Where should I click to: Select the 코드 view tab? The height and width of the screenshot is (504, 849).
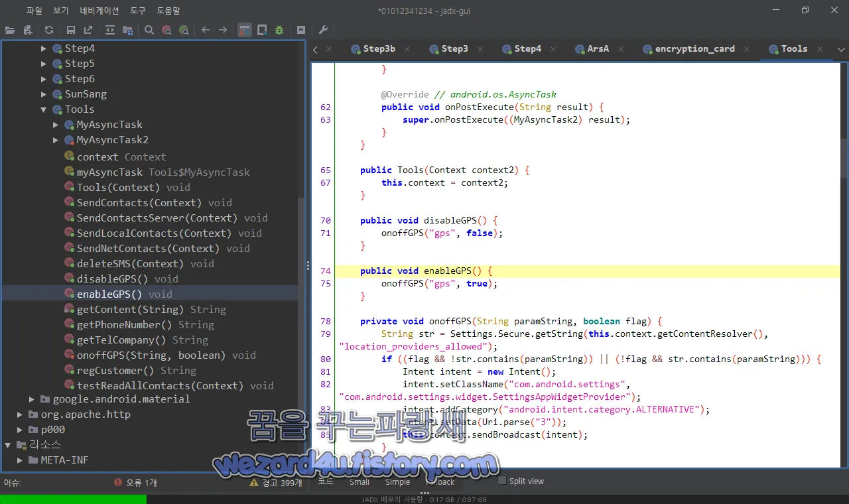(x=326, y=482)
